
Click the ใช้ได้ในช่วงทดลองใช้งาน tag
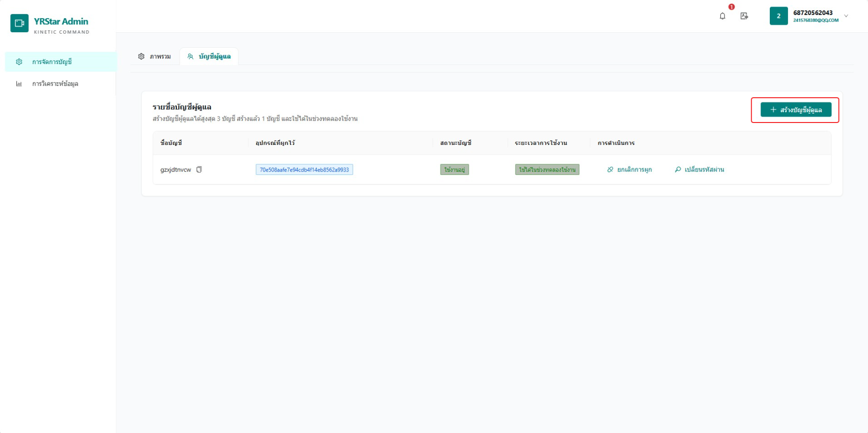(547, 170)
